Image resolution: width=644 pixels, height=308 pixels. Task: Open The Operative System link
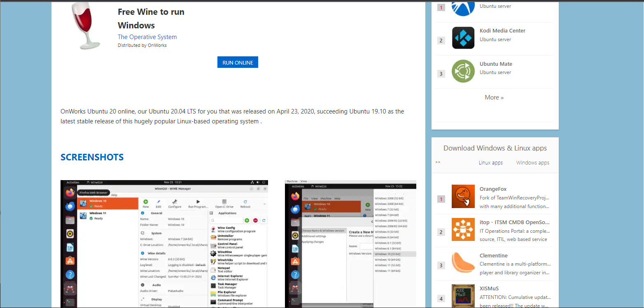pyautogui.click(x=147, y=37)
